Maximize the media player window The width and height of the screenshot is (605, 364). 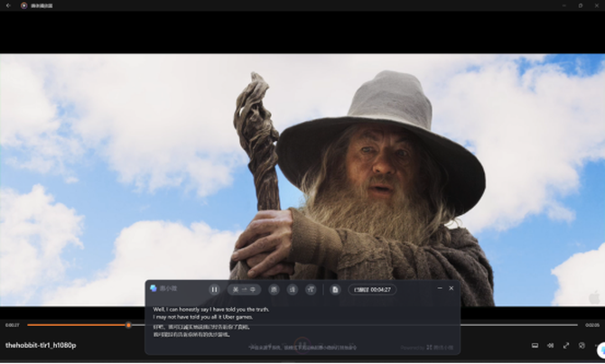pyautogui.click(x=581, y=5)
